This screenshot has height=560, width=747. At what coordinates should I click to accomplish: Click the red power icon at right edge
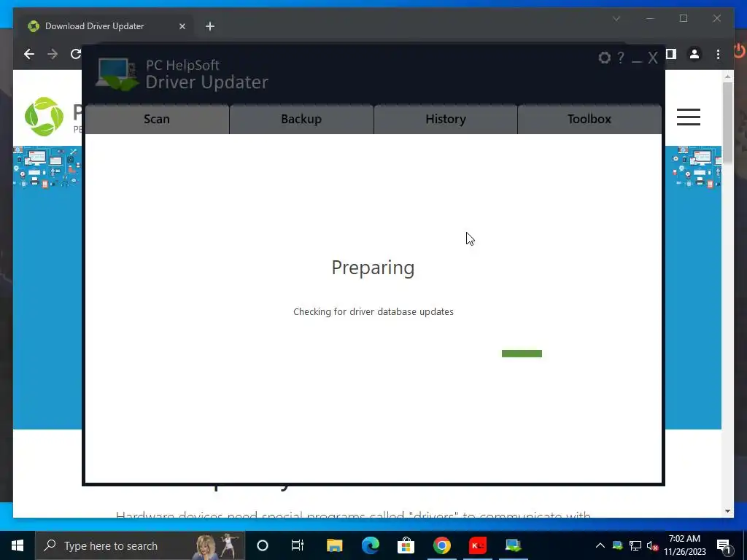tap(740, 50)
